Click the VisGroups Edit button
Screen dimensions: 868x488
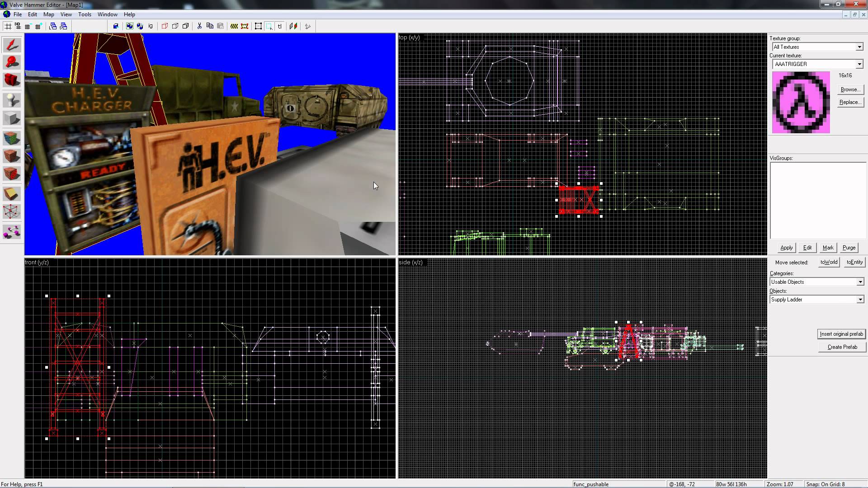[x=807, y=248]
